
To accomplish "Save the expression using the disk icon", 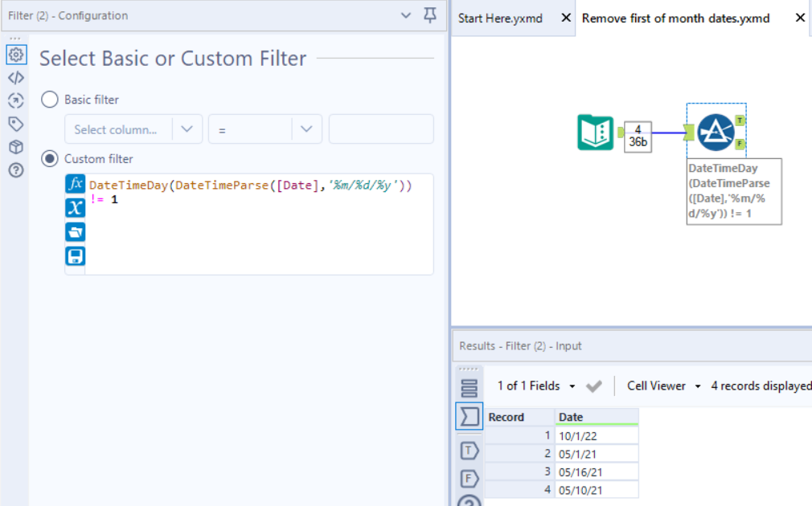I will [75, 255].
